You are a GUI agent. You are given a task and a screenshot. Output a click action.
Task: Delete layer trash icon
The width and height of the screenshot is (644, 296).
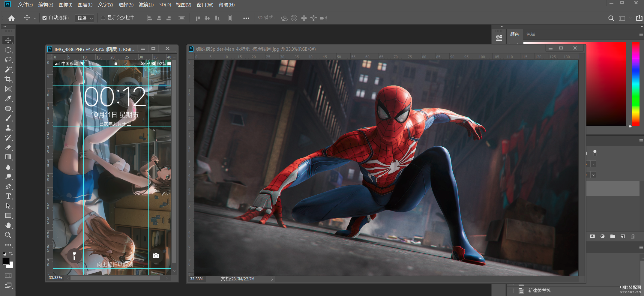pos(633,236)
